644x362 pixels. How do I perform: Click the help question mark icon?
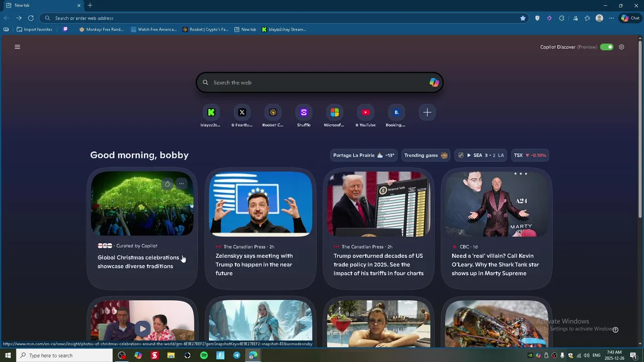(615, 330)
